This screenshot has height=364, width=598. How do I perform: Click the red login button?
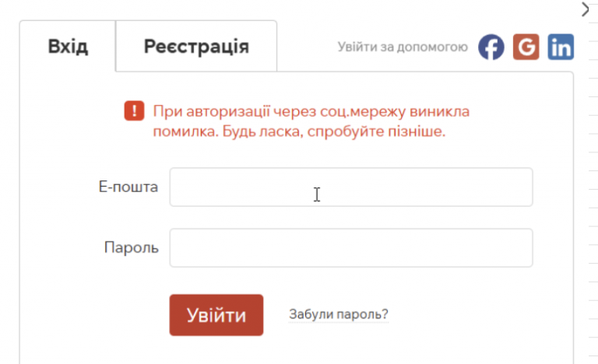[x=216, y=315]
